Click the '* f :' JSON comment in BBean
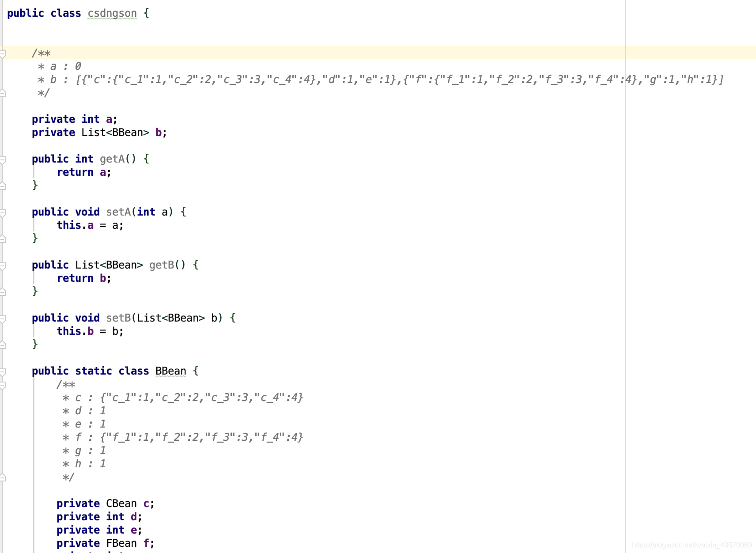Screen dimensions: 756x553 coord(183,437)
